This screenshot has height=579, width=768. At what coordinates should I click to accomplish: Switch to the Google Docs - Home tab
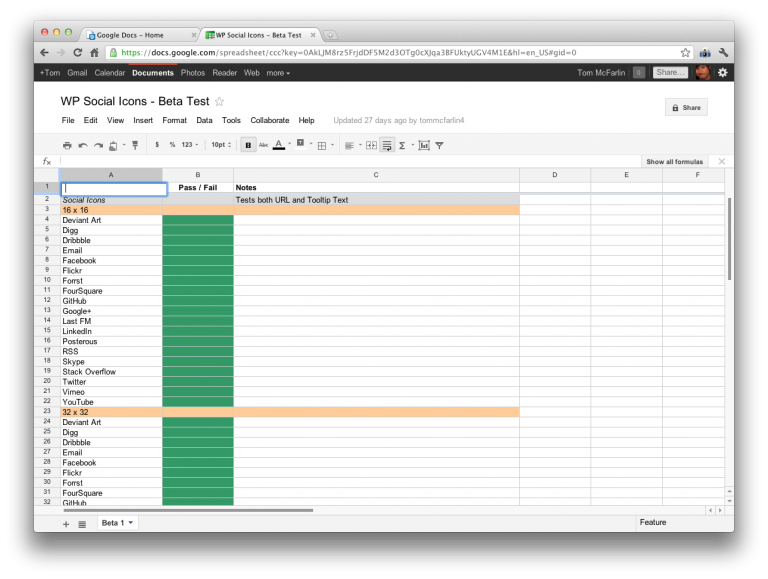140,35
